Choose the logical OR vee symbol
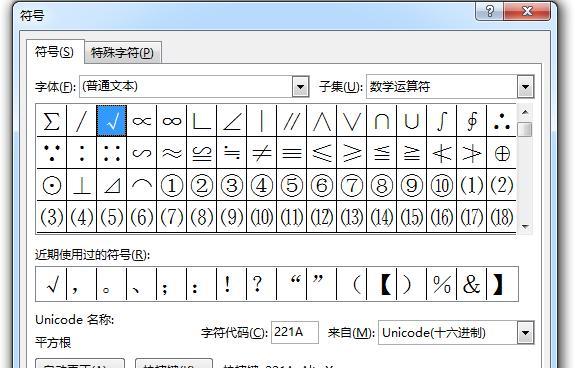 point(352,121)
